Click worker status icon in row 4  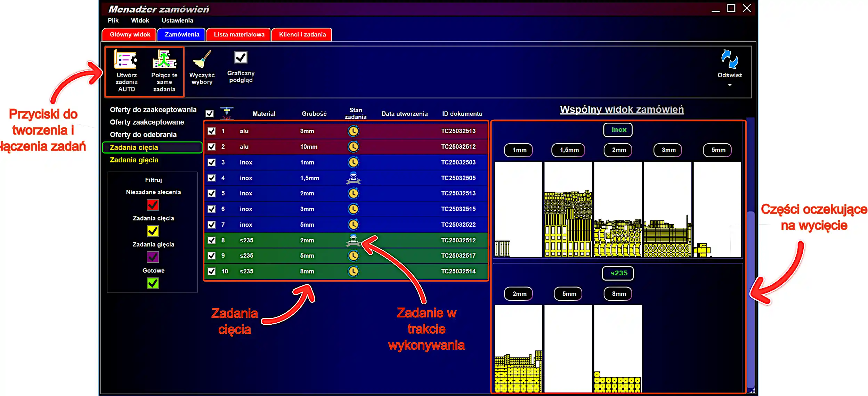click(x=353, y=178)
